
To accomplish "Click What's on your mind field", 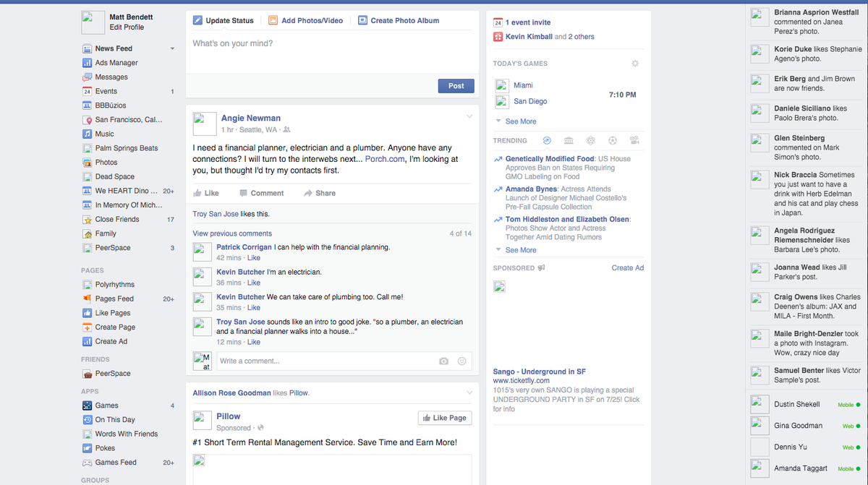I will tap(332, 52).
